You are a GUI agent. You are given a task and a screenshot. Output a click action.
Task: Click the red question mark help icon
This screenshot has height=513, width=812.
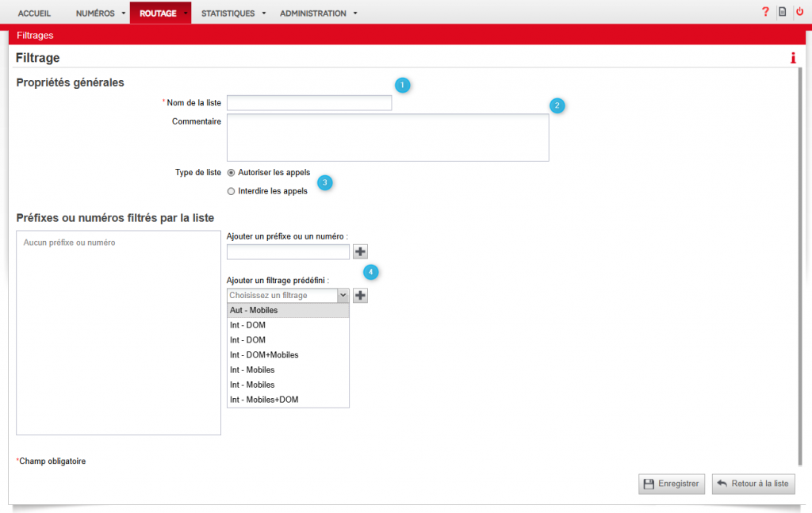click(765, 12)
